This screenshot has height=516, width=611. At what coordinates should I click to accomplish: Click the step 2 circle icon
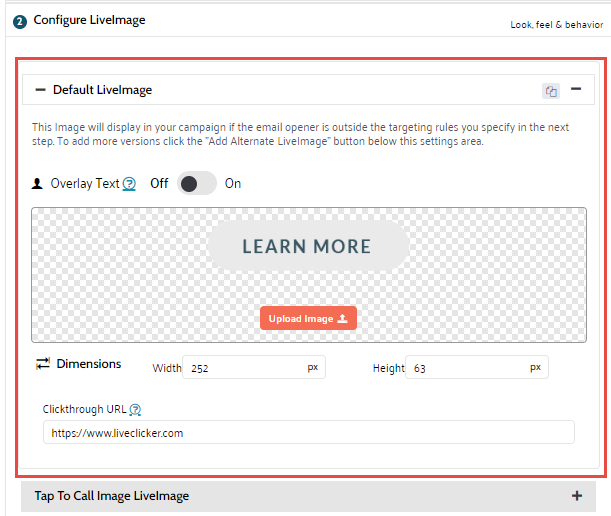point(20,22)
